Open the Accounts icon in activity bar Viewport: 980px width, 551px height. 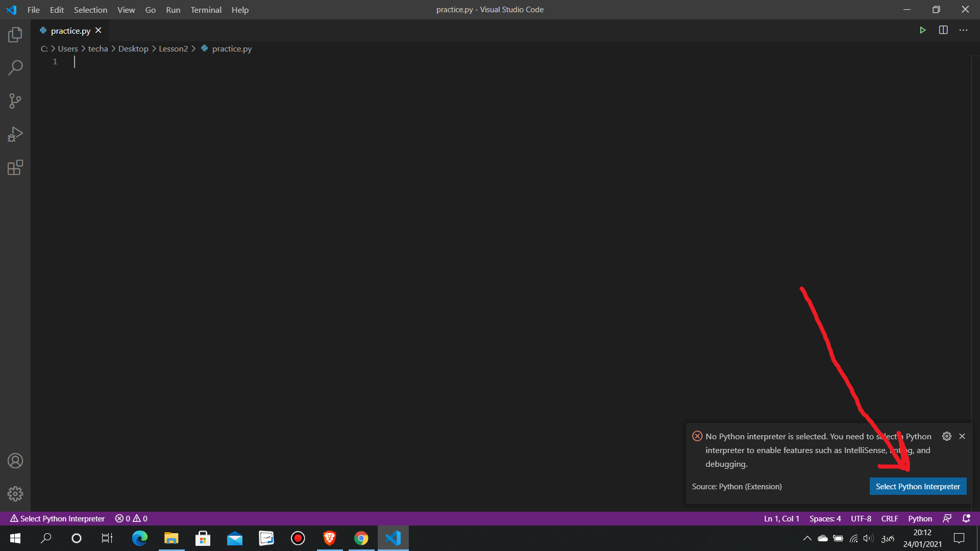coord(15,461)
